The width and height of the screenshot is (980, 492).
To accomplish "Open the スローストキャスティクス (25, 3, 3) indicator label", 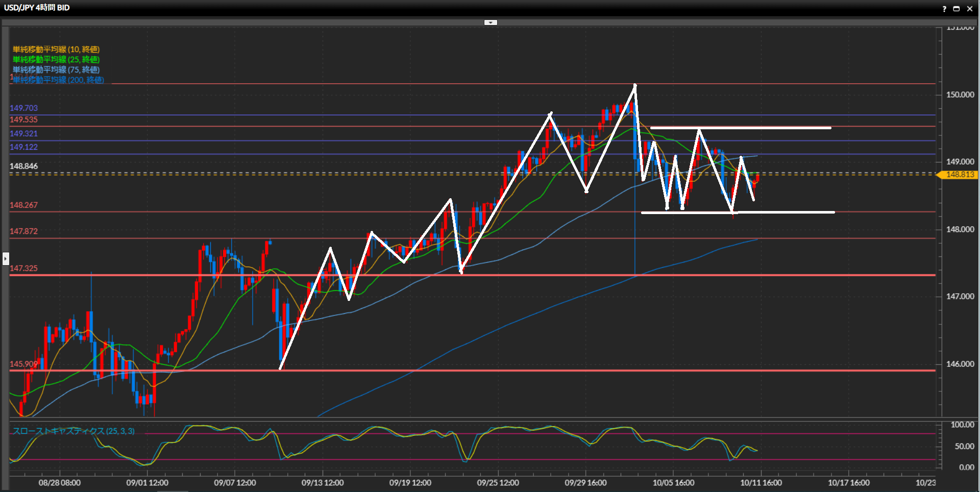I will (x=73, y=431).
